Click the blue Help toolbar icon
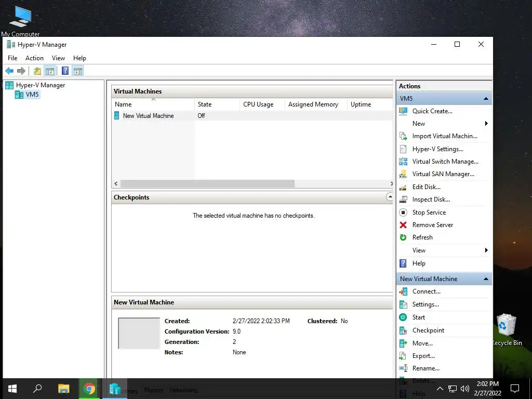This screenshot has height=399, width=532. point(65,71)
